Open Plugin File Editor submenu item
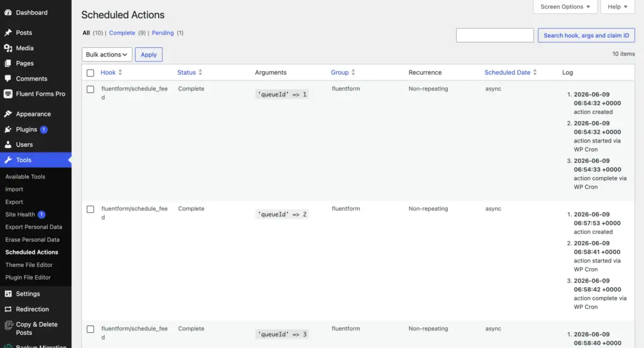Image resolution: width=644 pixels, height=348 pixels. point(28,278)
